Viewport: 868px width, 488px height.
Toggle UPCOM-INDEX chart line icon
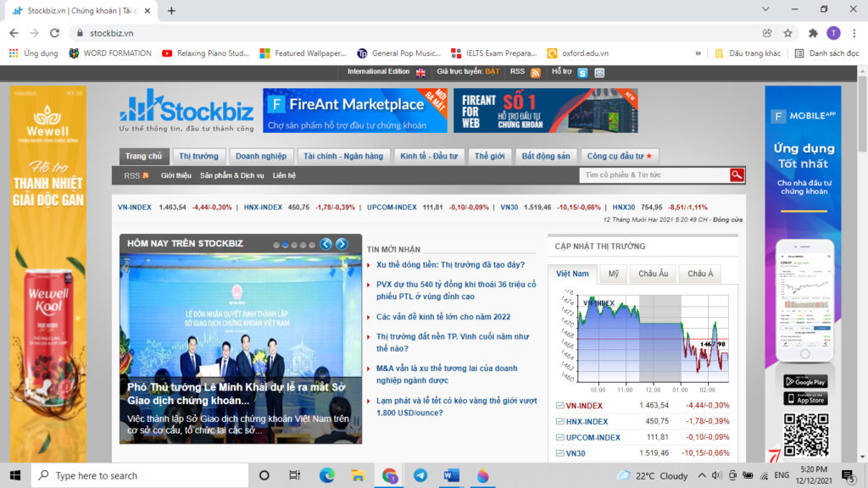click(559, 437)
